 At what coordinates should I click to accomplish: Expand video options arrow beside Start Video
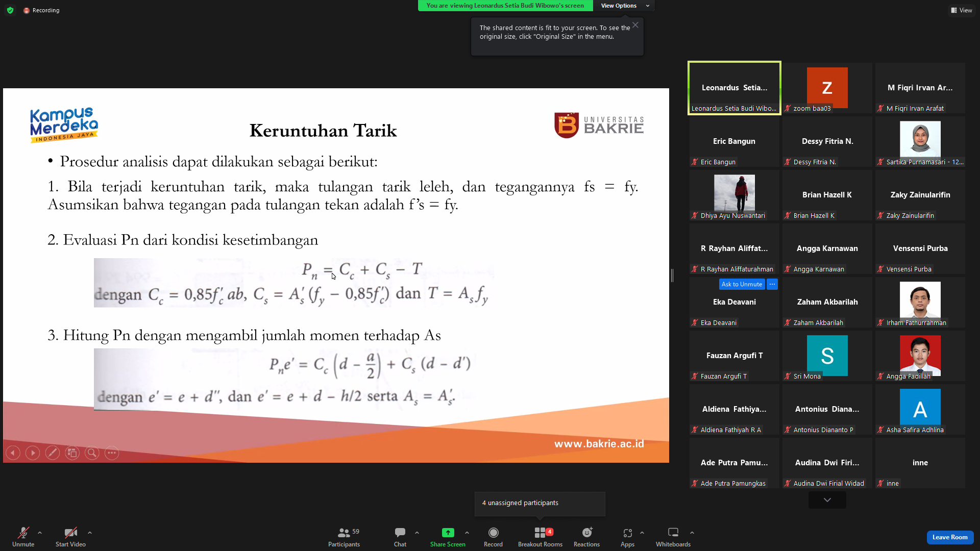[90, 533]
